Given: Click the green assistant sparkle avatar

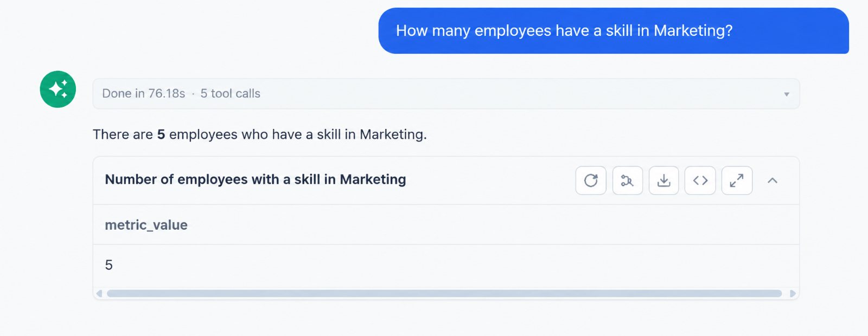Looking at the screenshot, I should (x=58, y=89).
